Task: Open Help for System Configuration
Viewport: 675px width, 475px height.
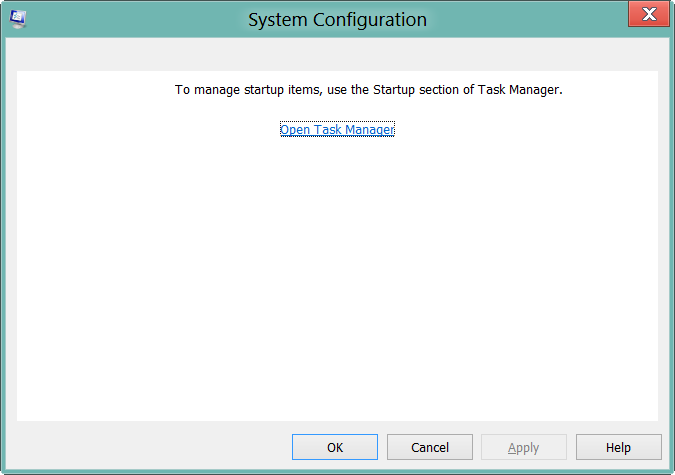Action: pyautogui.click(x=618, y=447)
